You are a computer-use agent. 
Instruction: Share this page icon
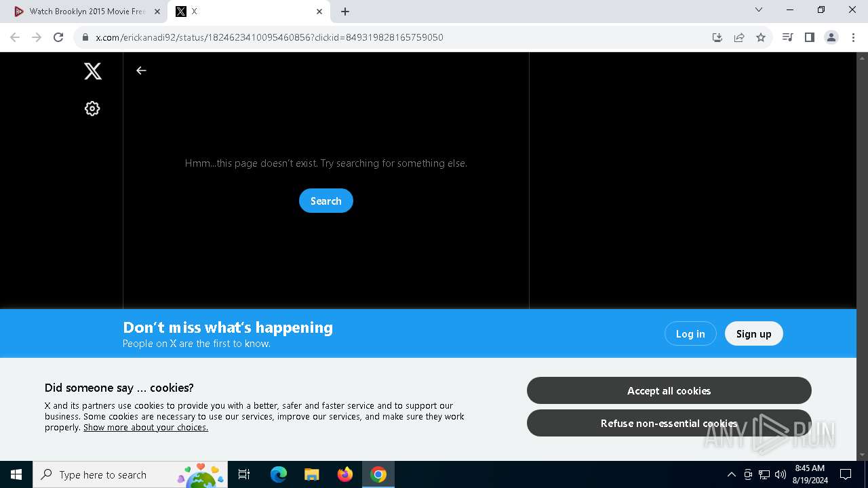tap(739, 37)
